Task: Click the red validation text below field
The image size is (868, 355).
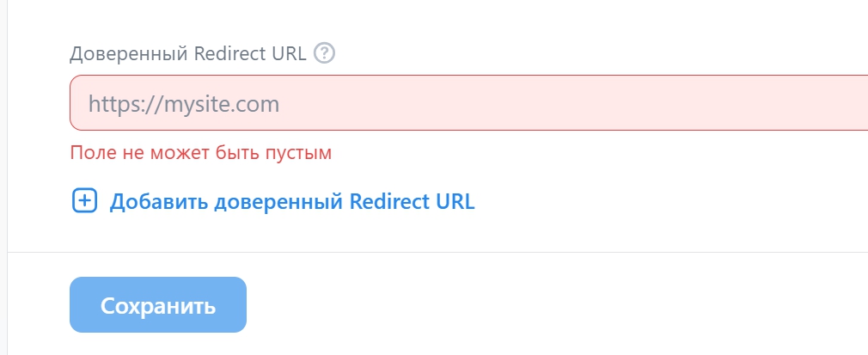Action: tap(200, 153)
